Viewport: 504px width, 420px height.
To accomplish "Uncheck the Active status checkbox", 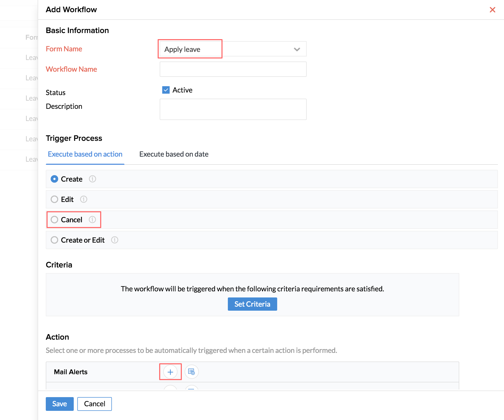I will tap(166, 90).
